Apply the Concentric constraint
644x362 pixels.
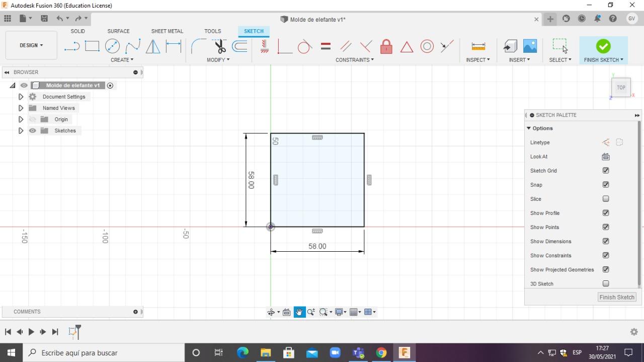pos(427,46)
